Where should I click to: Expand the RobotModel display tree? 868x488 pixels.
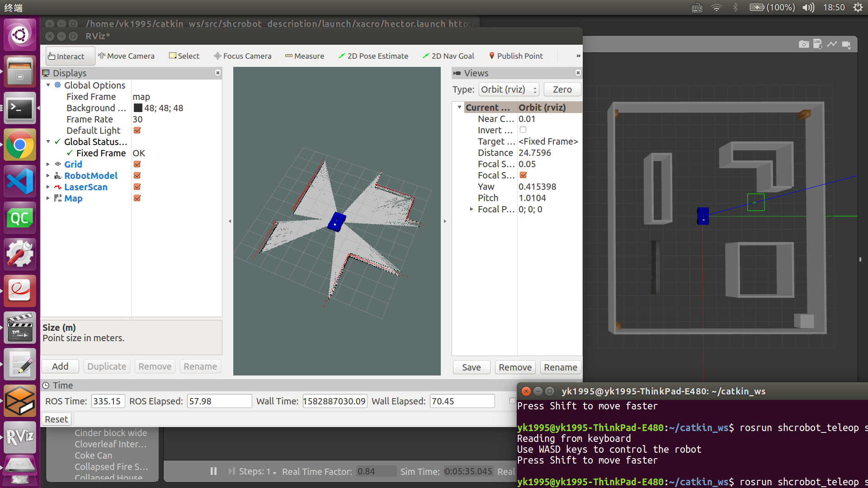48,176
